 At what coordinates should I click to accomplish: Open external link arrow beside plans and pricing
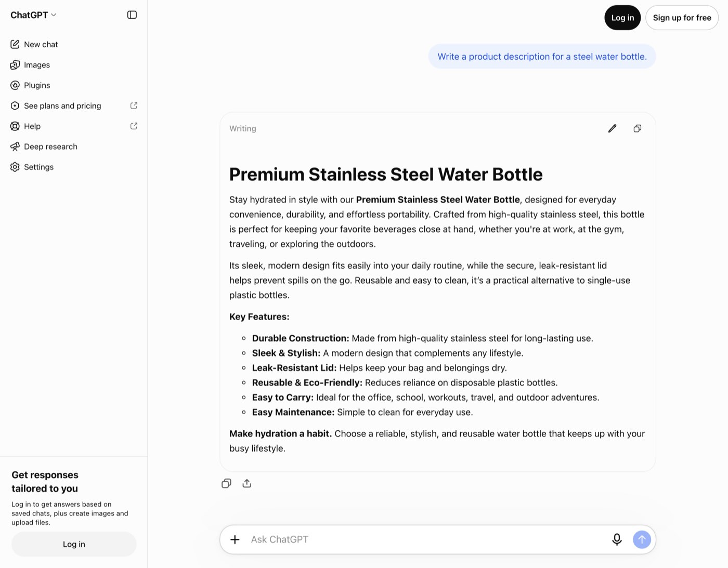[134, 105]
